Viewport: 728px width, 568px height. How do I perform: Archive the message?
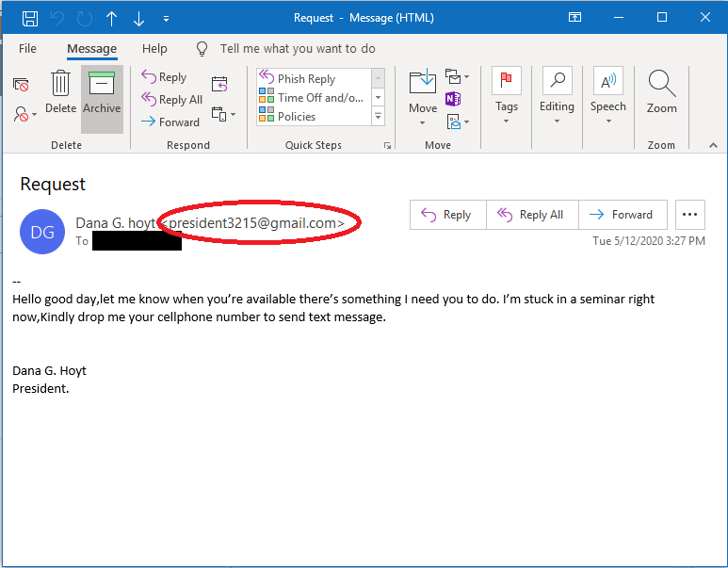click(x=102, y=94)
